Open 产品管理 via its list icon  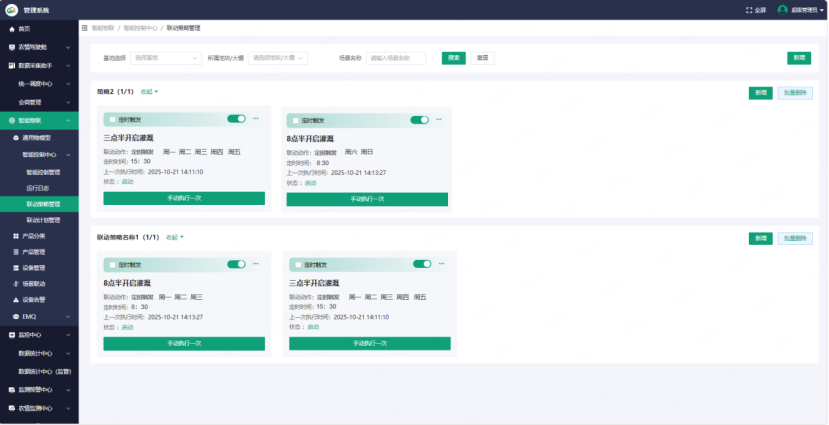point(16,252)
